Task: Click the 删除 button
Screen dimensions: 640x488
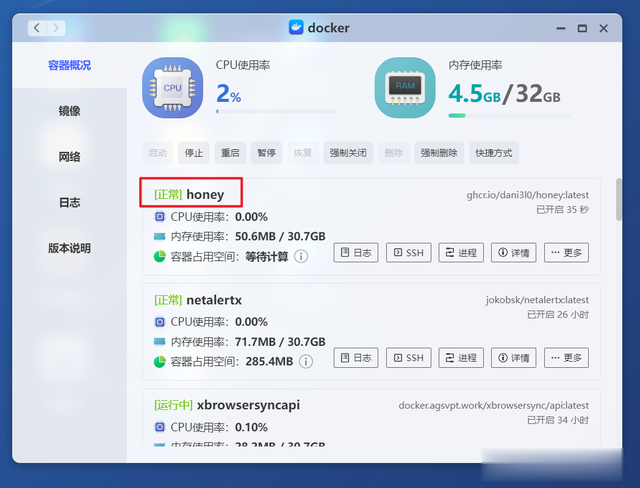Action: tap(394, 153)
